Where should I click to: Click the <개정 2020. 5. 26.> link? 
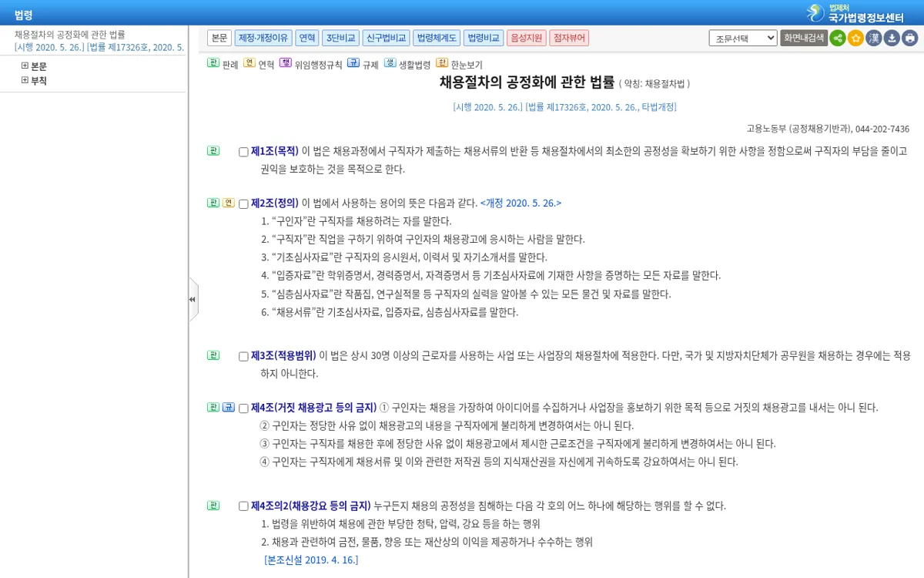click(x=521, y=203)
